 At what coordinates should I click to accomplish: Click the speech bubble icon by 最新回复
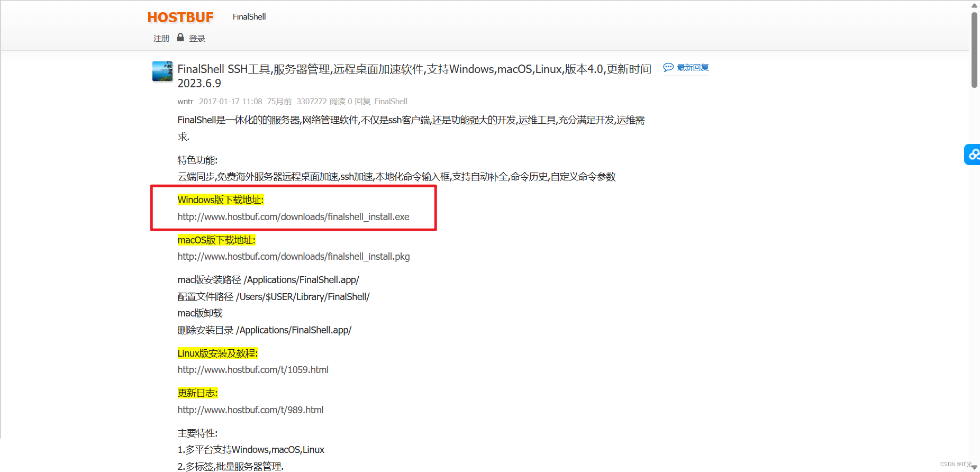click(668, 67)
